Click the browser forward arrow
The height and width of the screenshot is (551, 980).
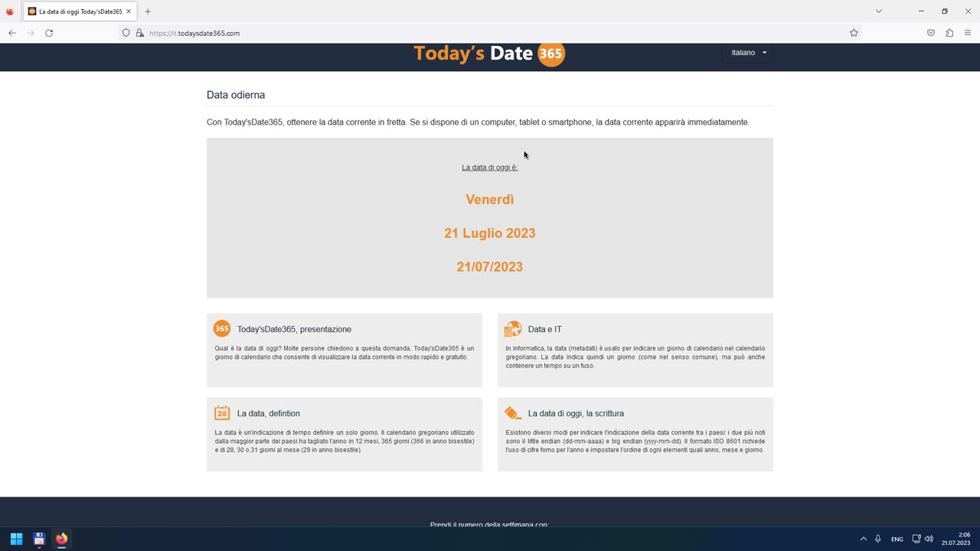click(x=31, y=33)
